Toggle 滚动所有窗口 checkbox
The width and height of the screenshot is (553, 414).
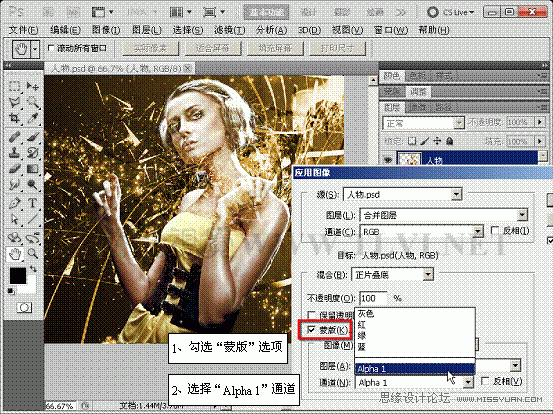click(x=51, y=48)
